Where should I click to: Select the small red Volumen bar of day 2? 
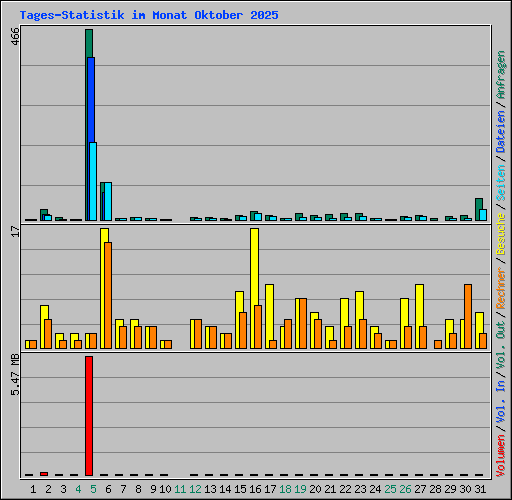[44, 474]
